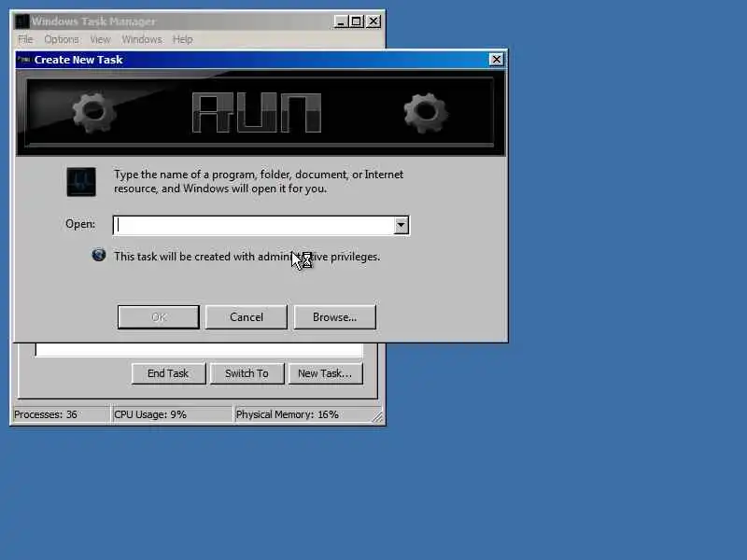Viewport: 747px width, 560px height.
Task: Click the 'Processes: 36' status text
Action: [45, 414]
